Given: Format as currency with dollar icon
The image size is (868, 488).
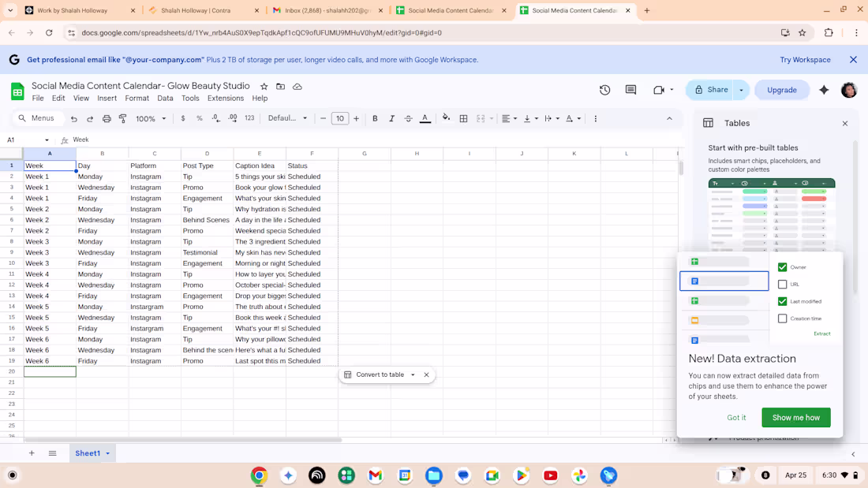Looking at the screenshot, I should 183,118.
